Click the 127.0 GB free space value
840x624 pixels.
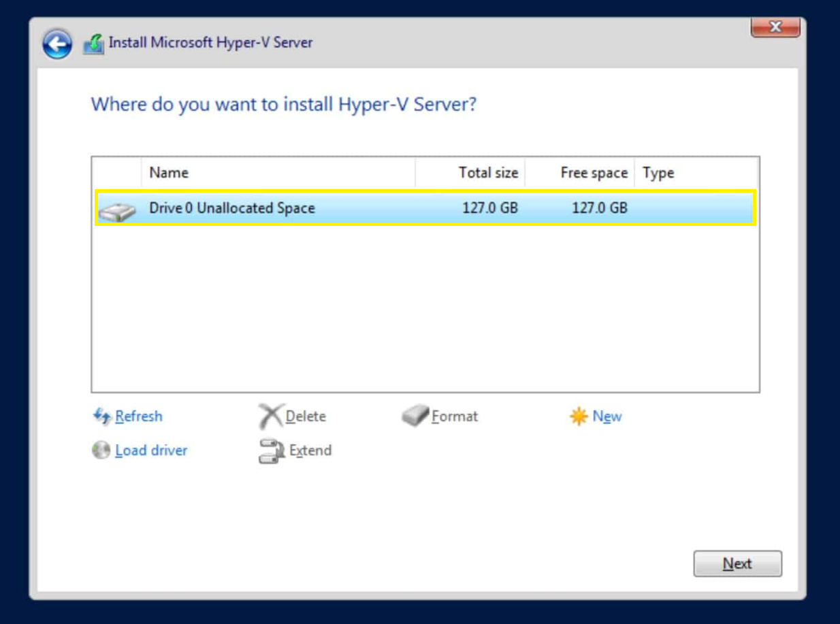[600, 208]
